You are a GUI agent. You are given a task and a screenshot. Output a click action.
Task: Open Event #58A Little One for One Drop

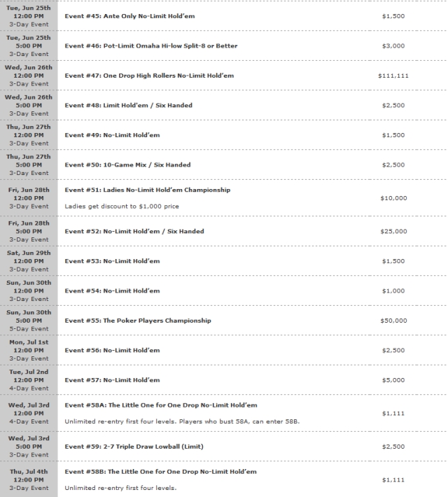point(161,405)
